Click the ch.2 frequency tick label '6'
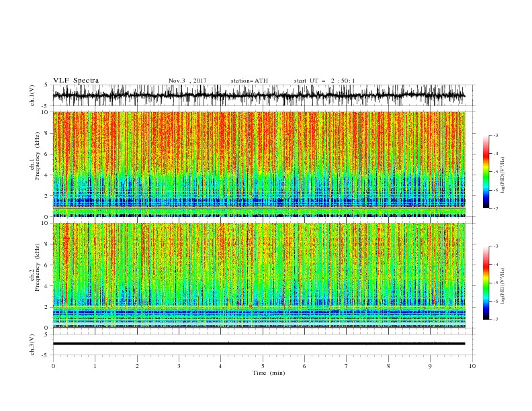Viewport: 532px width, 411px height. click(x=46, y=265)
